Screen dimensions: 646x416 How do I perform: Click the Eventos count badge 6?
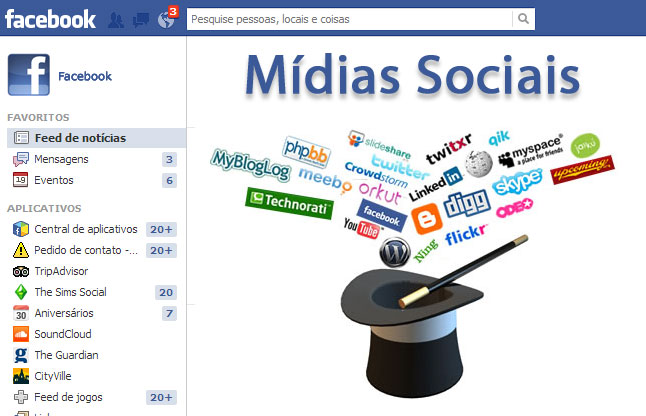(169, 180)
